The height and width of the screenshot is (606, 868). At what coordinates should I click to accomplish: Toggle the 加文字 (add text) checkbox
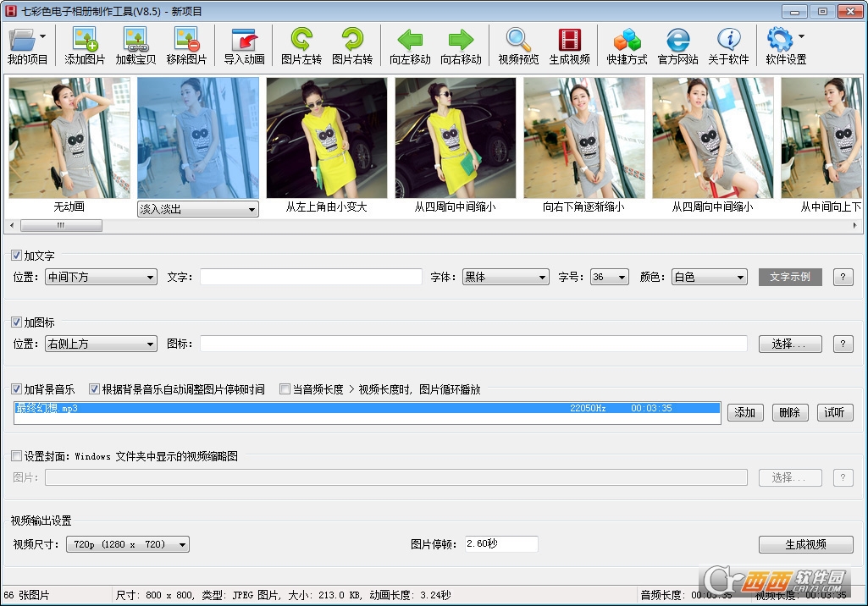[x=17, y=256]
